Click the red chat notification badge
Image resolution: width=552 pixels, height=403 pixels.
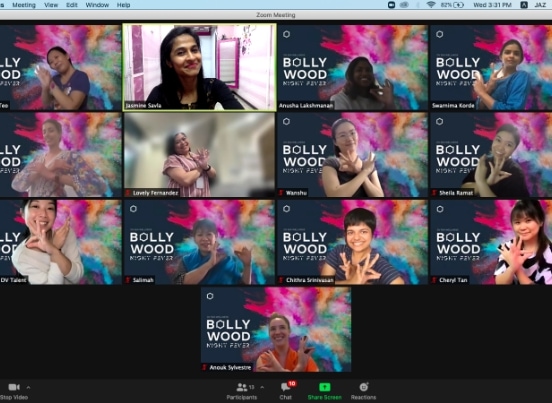pos(292,384)
